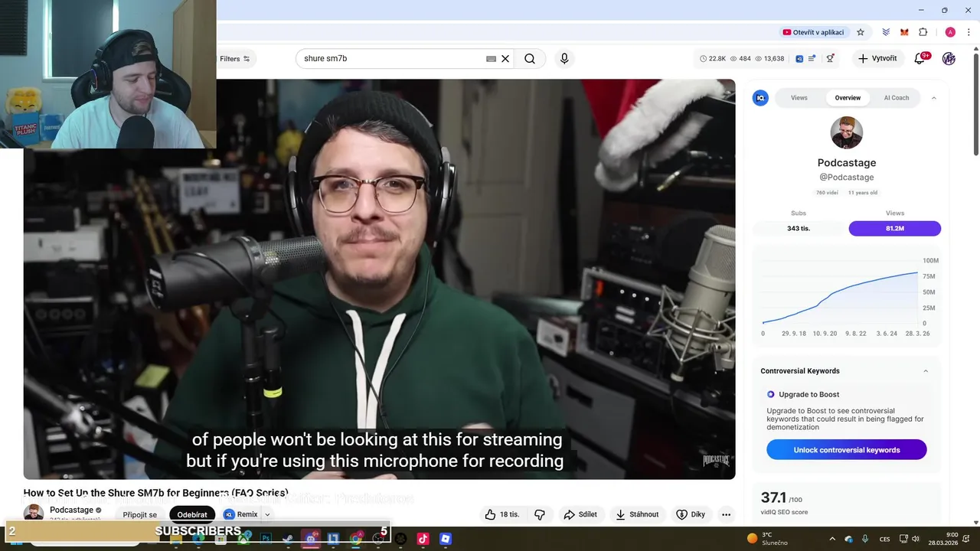Open volume control in system tray
This screenshot has height=551, width=980.
click(x=916, y=539)
